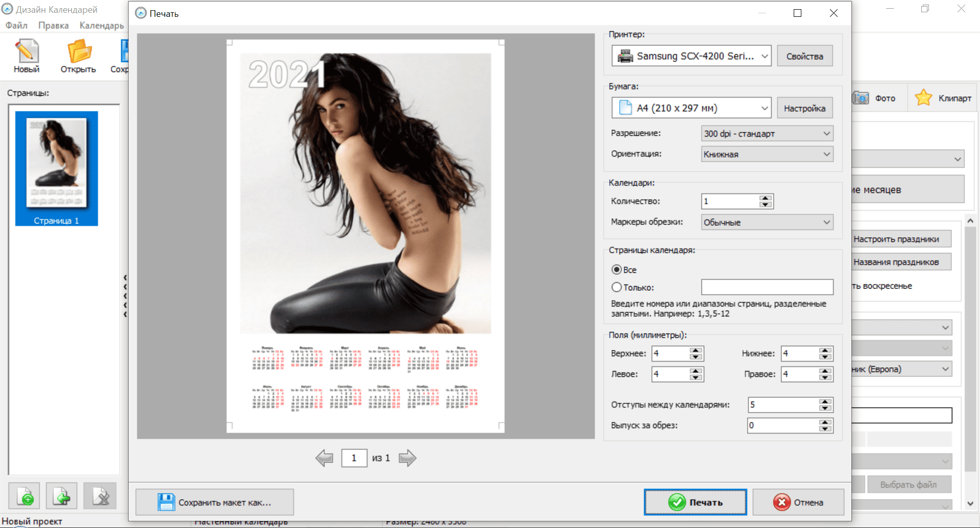This screenshot has width=980, height=528.
Task: Click the preview page number field
Action: pyautogui.click(x=354, y=458)
